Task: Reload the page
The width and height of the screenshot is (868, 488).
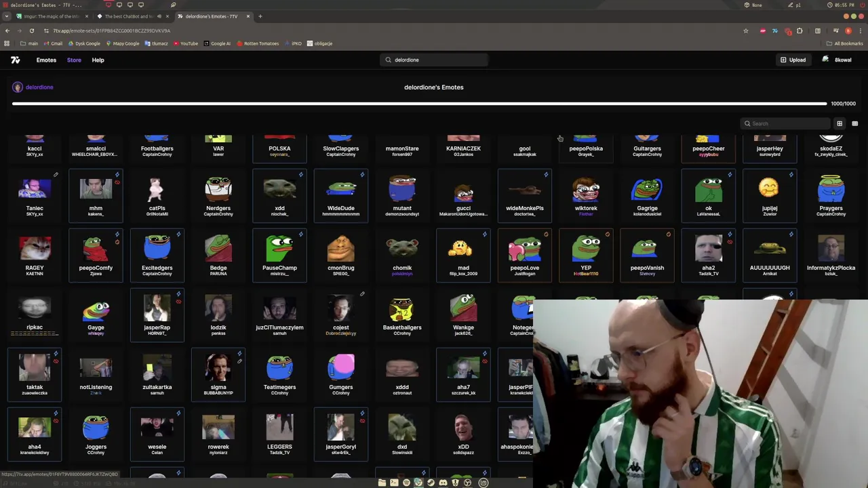Action: [x=31, y=30]
